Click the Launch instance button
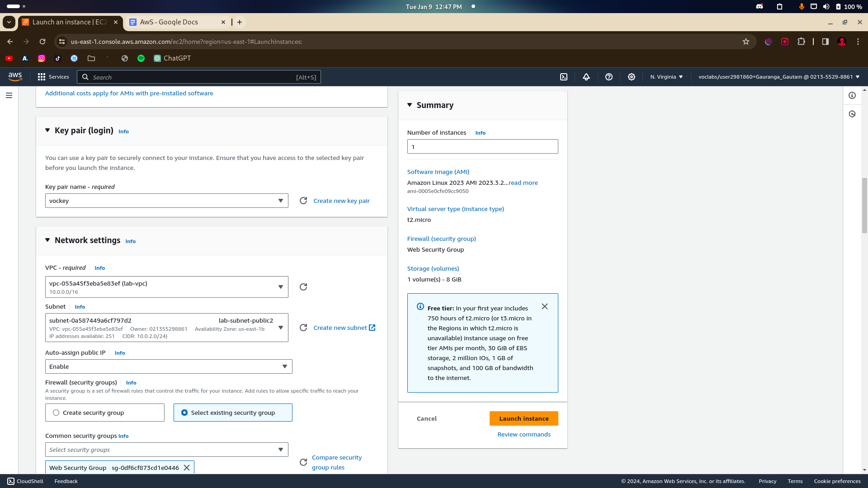 pos(524,418)
